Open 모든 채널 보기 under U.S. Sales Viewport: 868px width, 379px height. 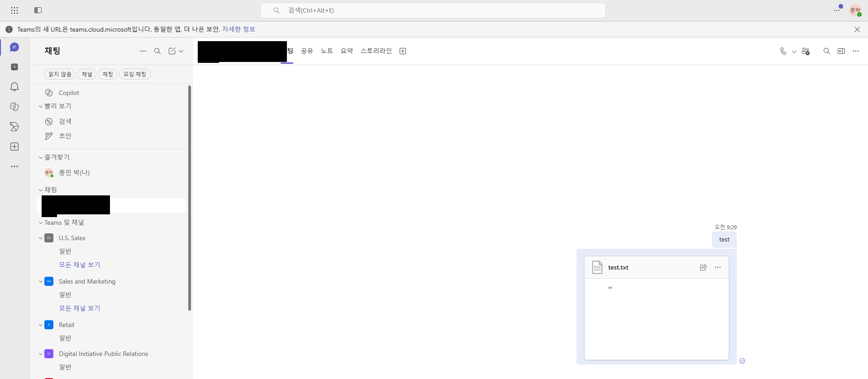pos(80,265)
